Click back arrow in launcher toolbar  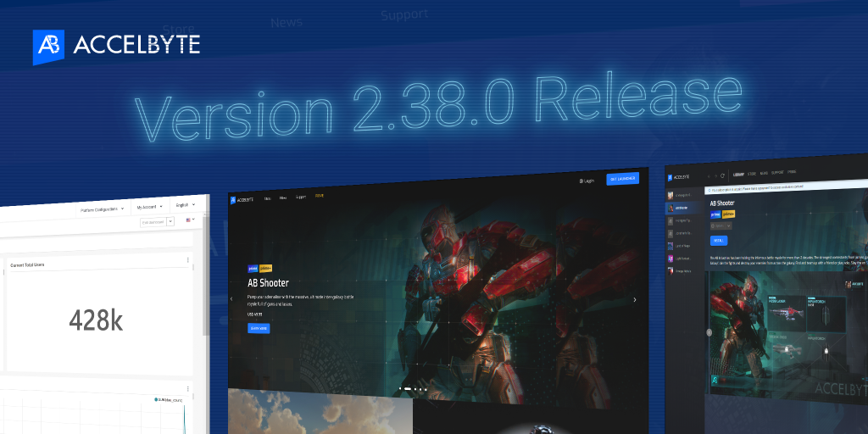pos(709,176)
